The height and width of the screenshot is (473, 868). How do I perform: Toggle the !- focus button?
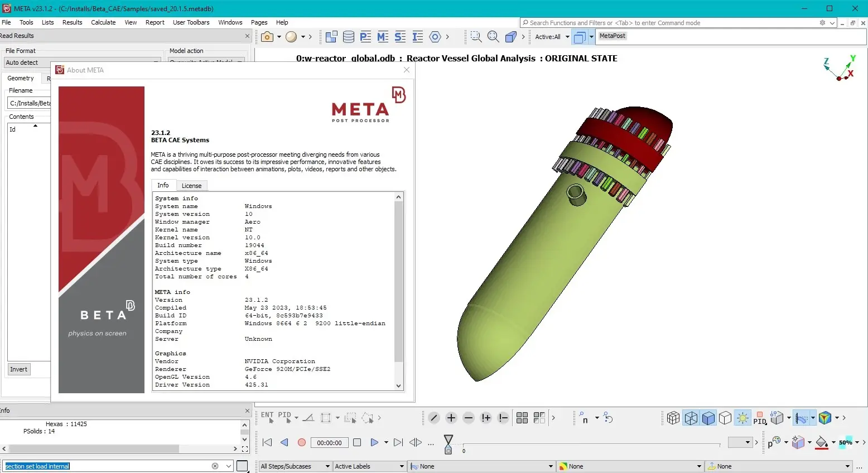coord(503,418)
